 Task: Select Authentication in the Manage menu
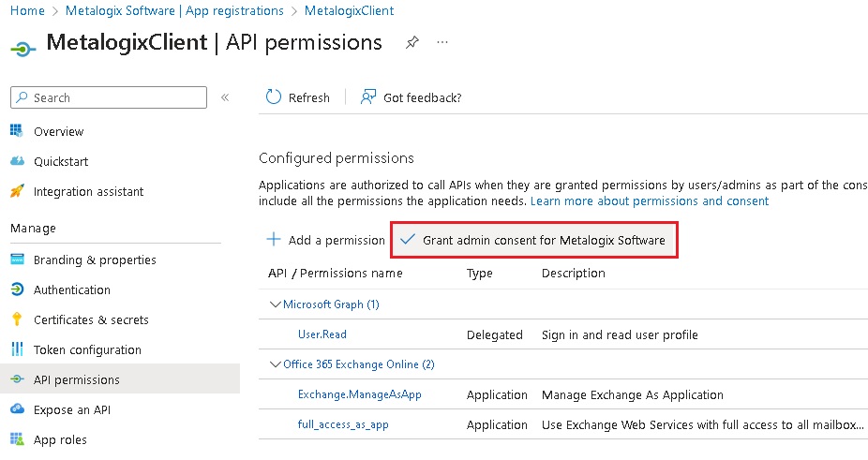click(x=72, y=289)
